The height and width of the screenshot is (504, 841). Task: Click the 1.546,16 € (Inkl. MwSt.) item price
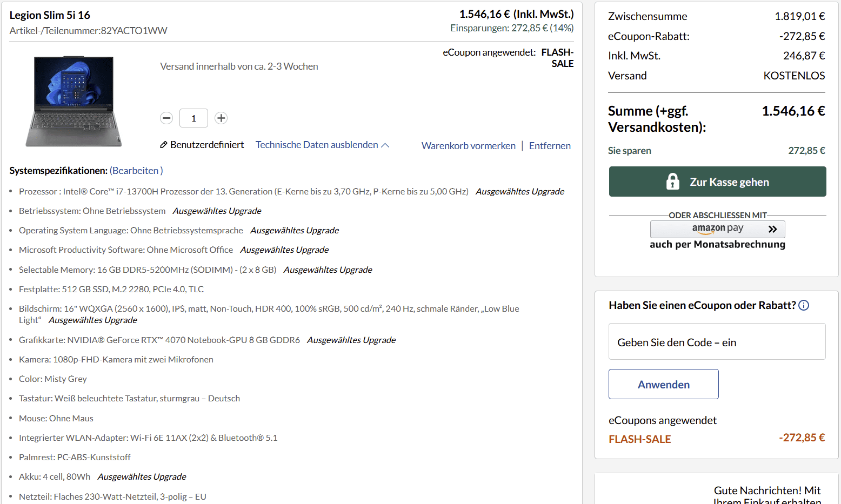[x=516, y=14]
